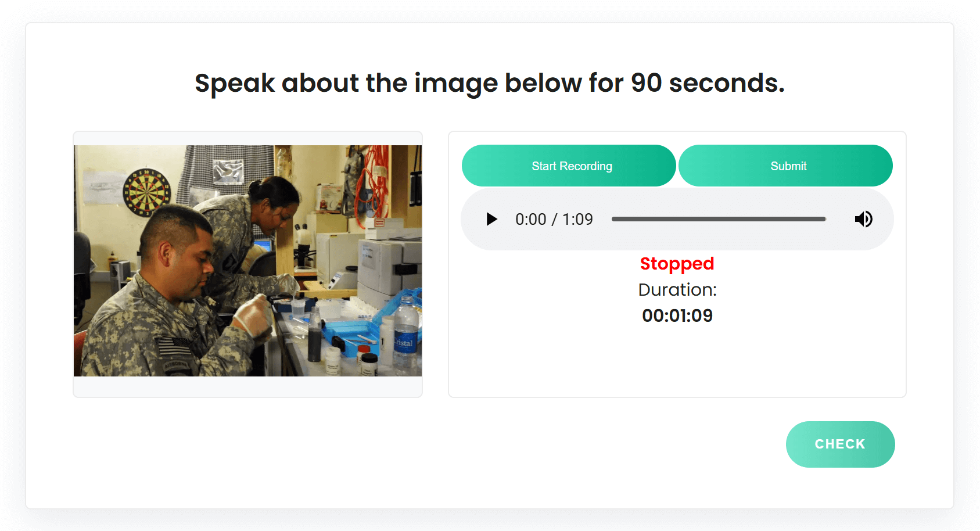Click the Duration label
The width and height of the screenshot is (980, 531).
[x=677, y=289]
